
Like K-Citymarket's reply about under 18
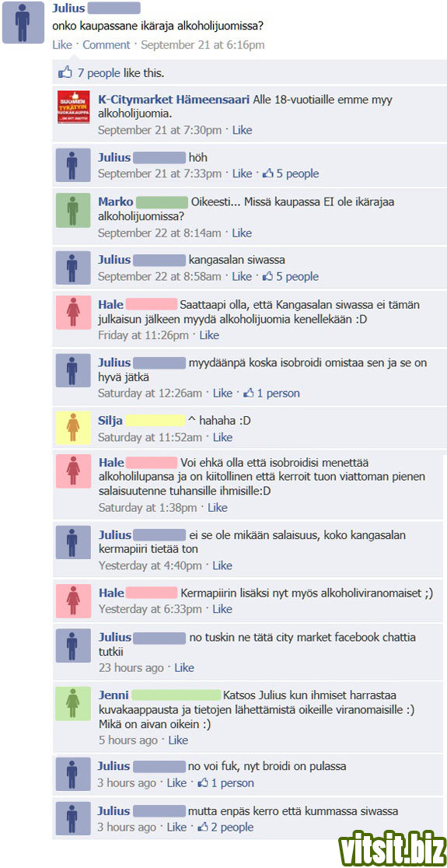click(x=242, y=130)
